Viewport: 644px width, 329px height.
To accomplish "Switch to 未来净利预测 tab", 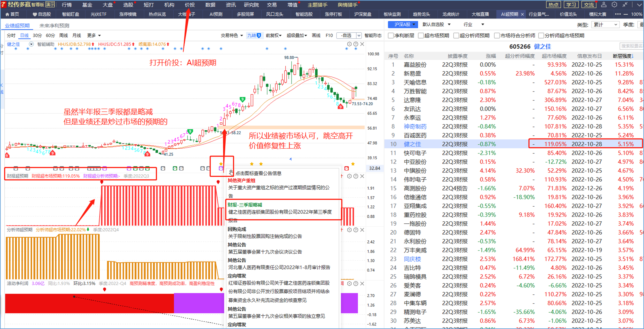I will coord(54,26).
